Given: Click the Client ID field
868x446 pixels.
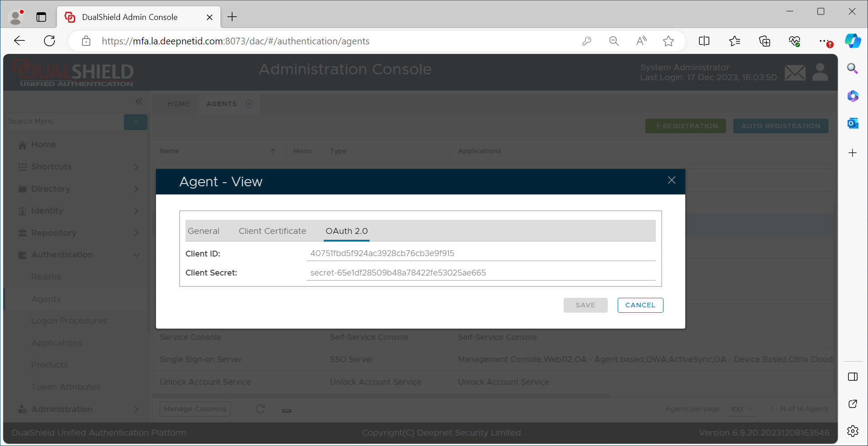Looking at the screenshot, I should [481, 253].
